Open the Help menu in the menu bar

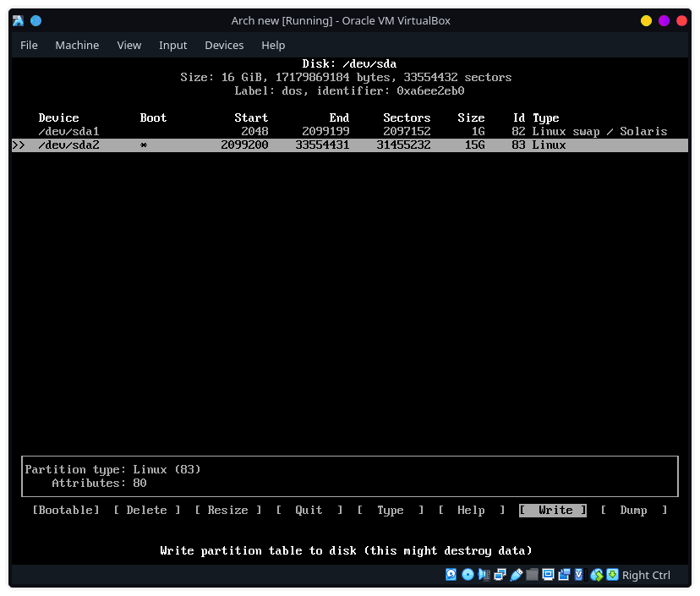(273, 45)
